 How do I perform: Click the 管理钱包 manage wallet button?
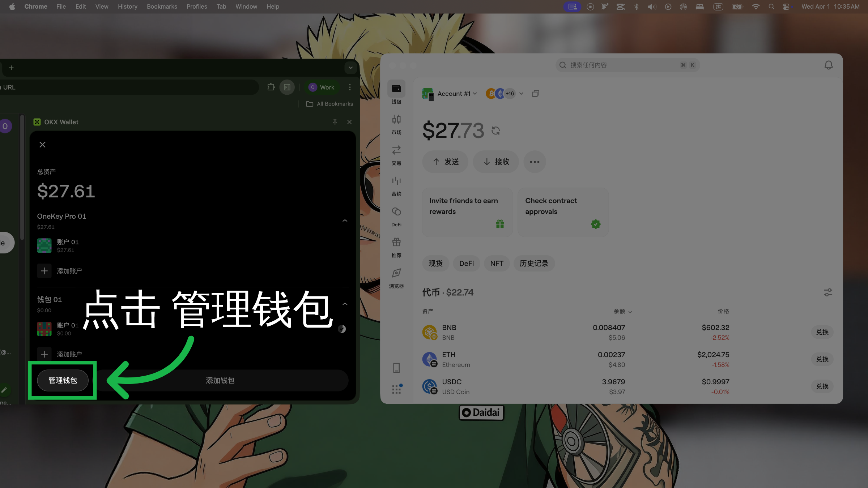(x=63, y=380)
